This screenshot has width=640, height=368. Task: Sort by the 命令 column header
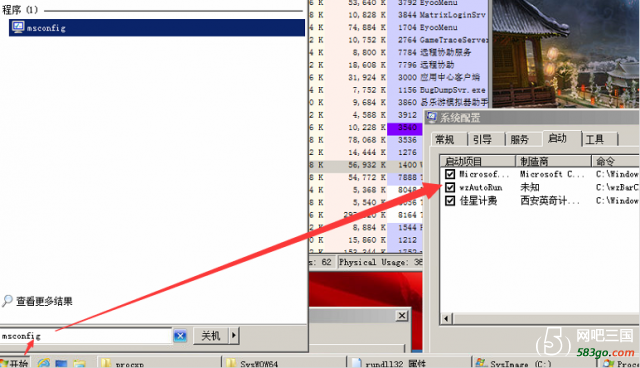click(616, 161)
